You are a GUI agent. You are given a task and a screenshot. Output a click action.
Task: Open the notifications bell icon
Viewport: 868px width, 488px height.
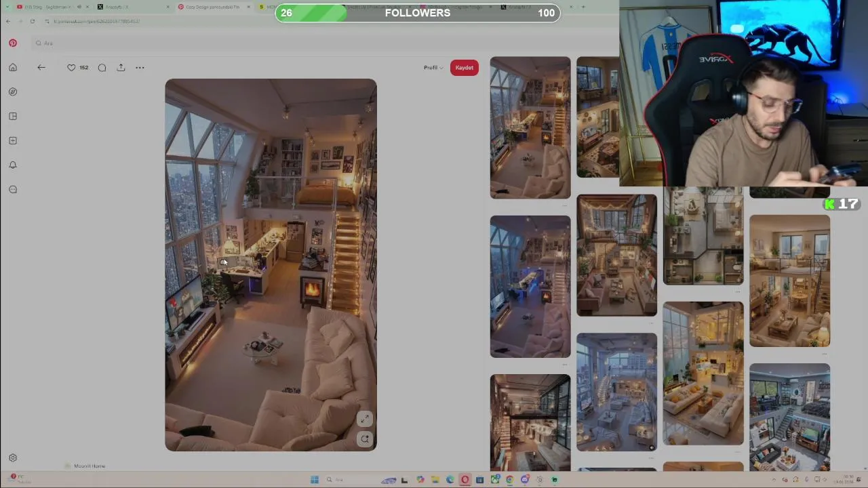point(13,165)
